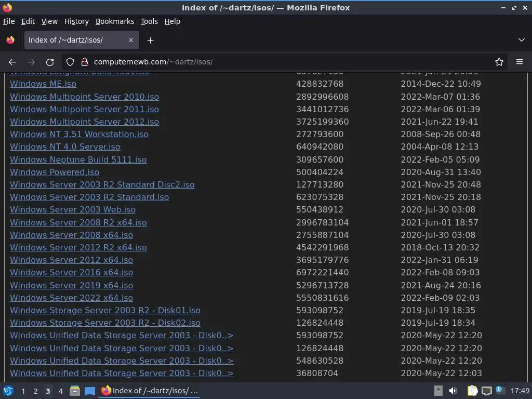Open Windows Multipoint Server 2010.iso link
The height and width of the screenshot is (399, 532).
click(x=85, y=97)
